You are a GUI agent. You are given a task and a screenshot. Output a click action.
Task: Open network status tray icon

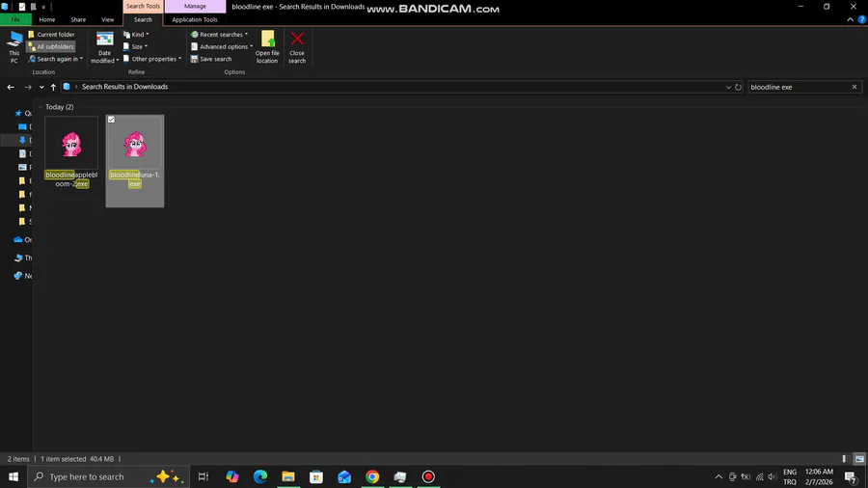click(x=760, y=476)
